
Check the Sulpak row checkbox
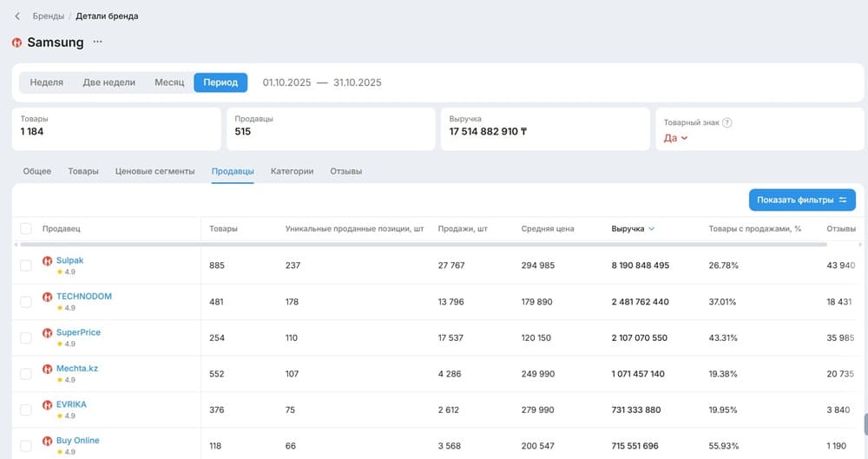[x=26, y=266]
